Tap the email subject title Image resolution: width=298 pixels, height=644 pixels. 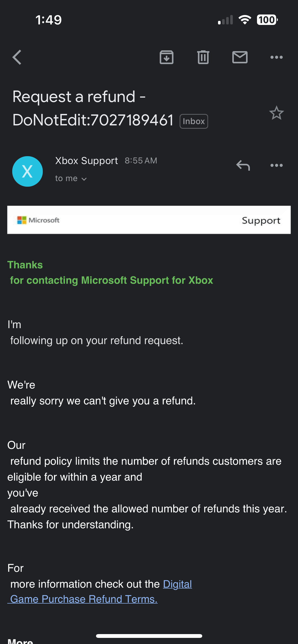93,108
